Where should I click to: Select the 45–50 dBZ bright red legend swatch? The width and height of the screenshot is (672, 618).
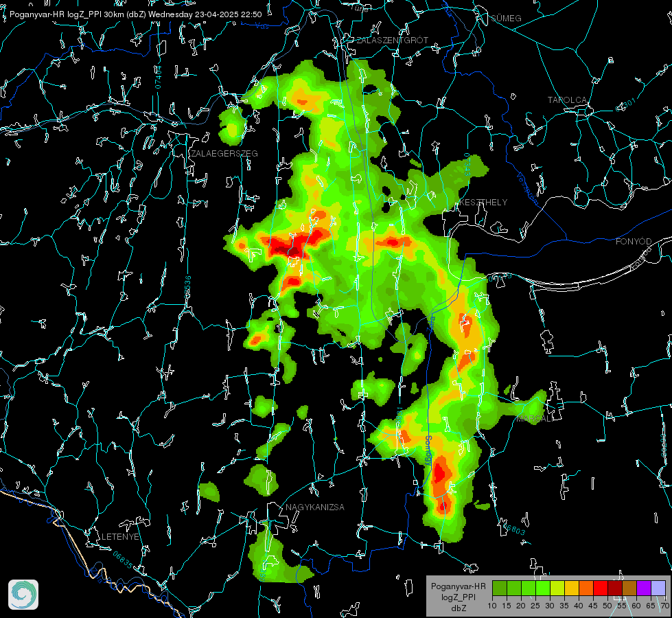(x=601, y=588)
